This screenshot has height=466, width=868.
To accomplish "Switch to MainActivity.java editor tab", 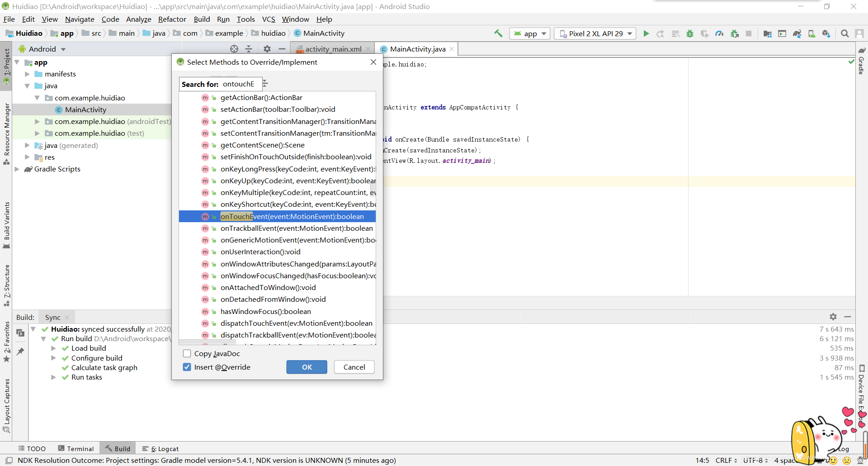I will 418,49.
